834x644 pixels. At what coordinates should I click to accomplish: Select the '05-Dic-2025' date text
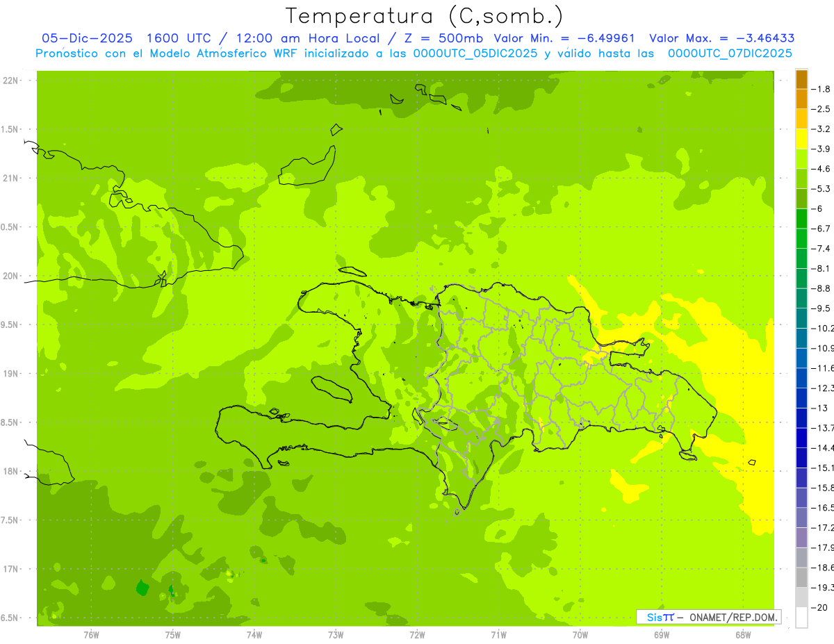(x=87, y=38)
